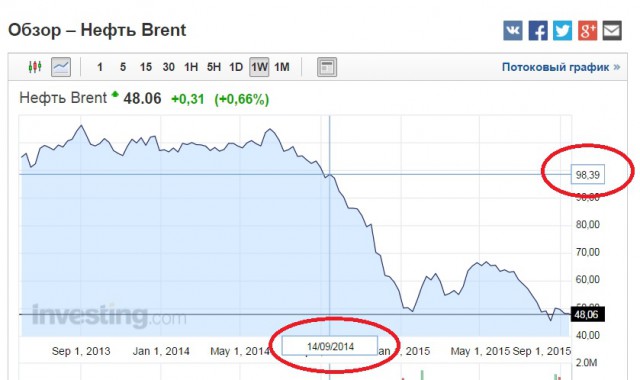Select the 5 minute interval
Viewport: 640px width, 380px height.
tap(123, 67)
